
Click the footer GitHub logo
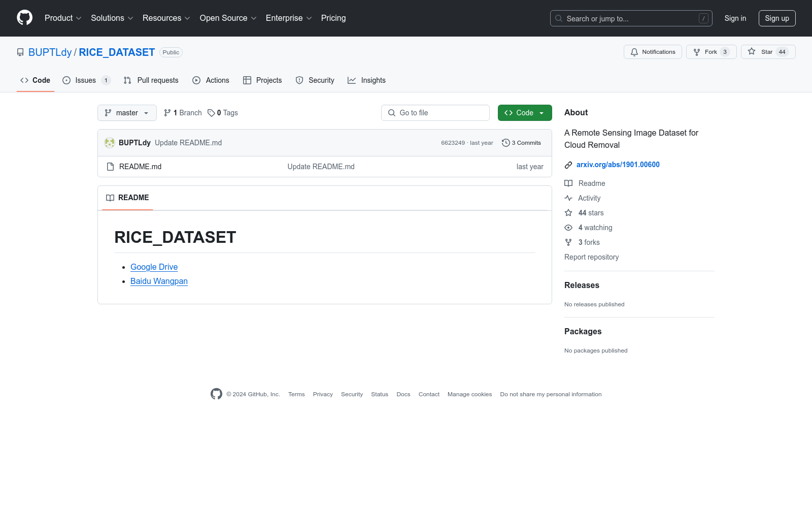[x=216, y=394]
